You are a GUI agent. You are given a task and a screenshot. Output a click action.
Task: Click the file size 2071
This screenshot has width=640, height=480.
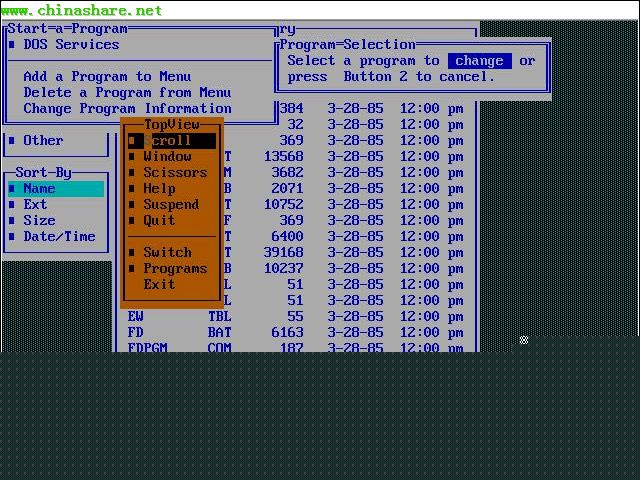click(x=287, y=189)
